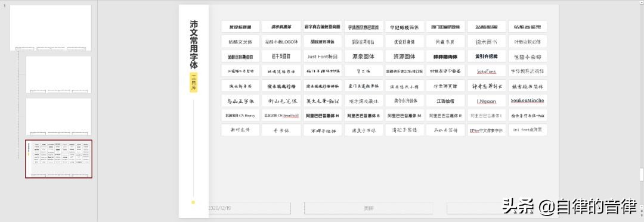Select the 阿里巴巴普惠体 M font card
Image resolution: width=644 pixels, height=222 pixels.
tap(404, 115)
